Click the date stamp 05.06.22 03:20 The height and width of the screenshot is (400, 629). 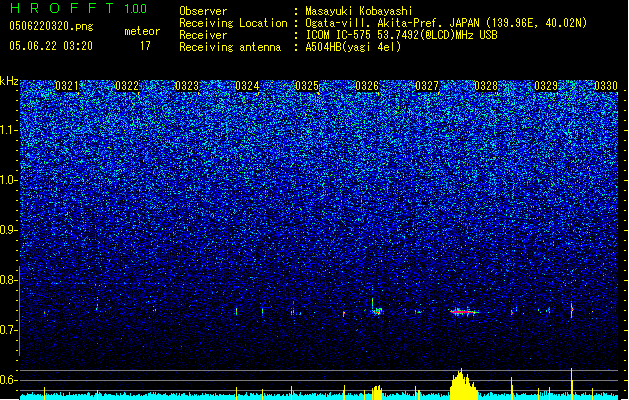pyautogui.click(x=51, y=46)
